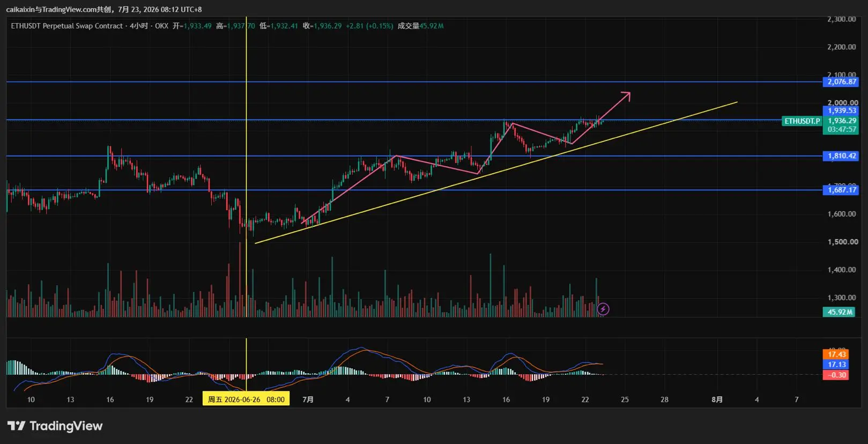Click the 1,500.00 price axis tick
This screenshot has height=444, width=868.
coord(842,242)
